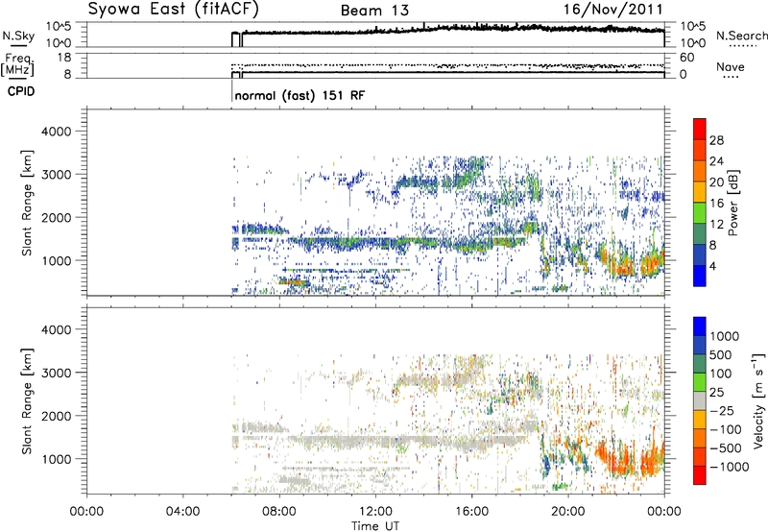Viewport: 768px width, 532px height.
Task: Pick the green Velocity segment between 100 and 25
Action: point(700,382)
